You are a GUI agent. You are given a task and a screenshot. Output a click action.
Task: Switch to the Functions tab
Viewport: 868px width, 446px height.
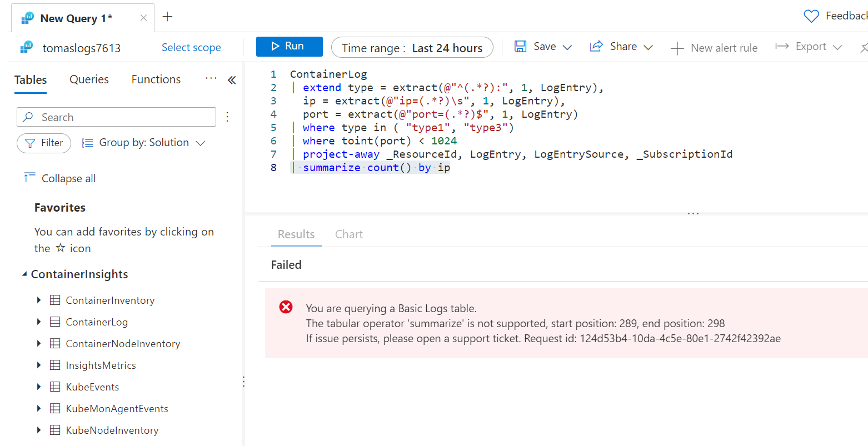(x=156, y=79)
